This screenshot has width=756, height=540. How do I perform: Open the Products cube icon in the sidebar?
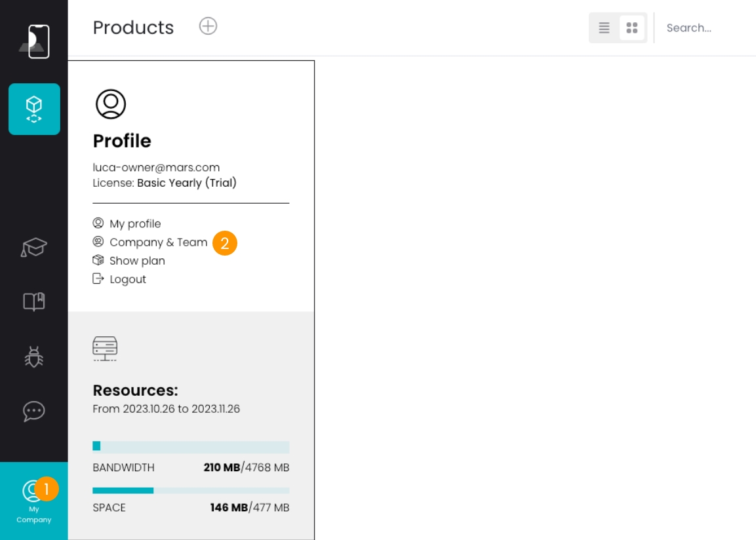pos(34,109)
